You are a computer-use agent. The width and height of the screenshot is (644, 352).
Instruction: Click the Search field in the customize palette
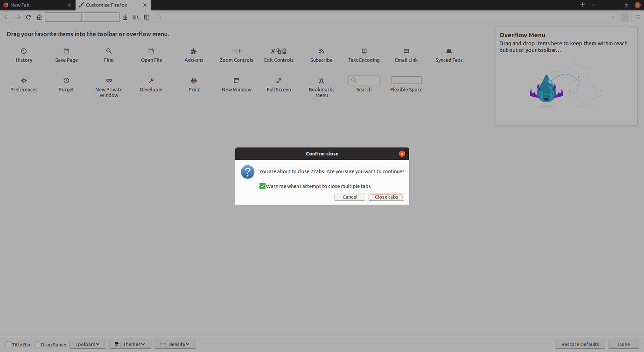pos(364,80)
